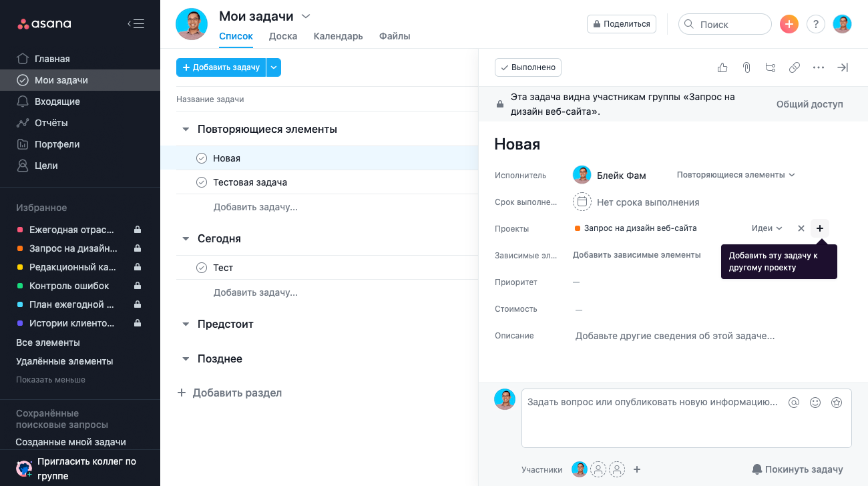Click the Выполнено mark complete button
Viewport: 868px width, 486px height.
click(528, 67)
